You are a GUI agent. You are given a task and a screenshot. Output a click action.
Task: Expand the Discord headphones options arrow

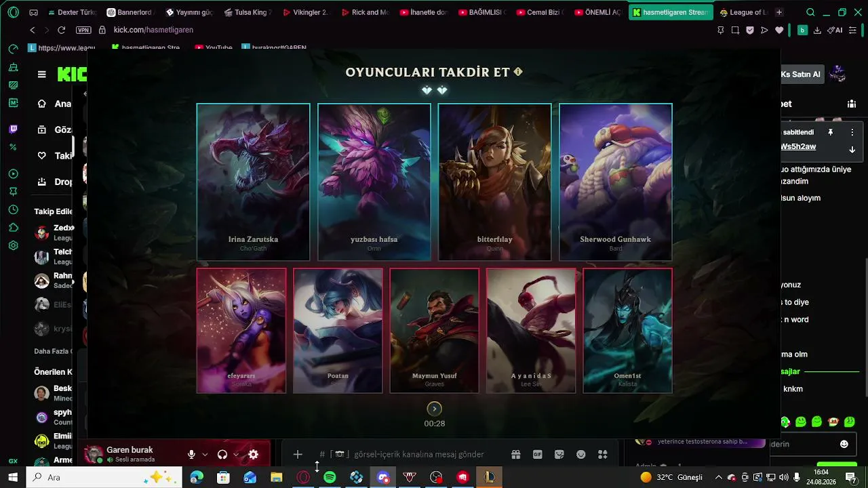click(x=236, y=455)
